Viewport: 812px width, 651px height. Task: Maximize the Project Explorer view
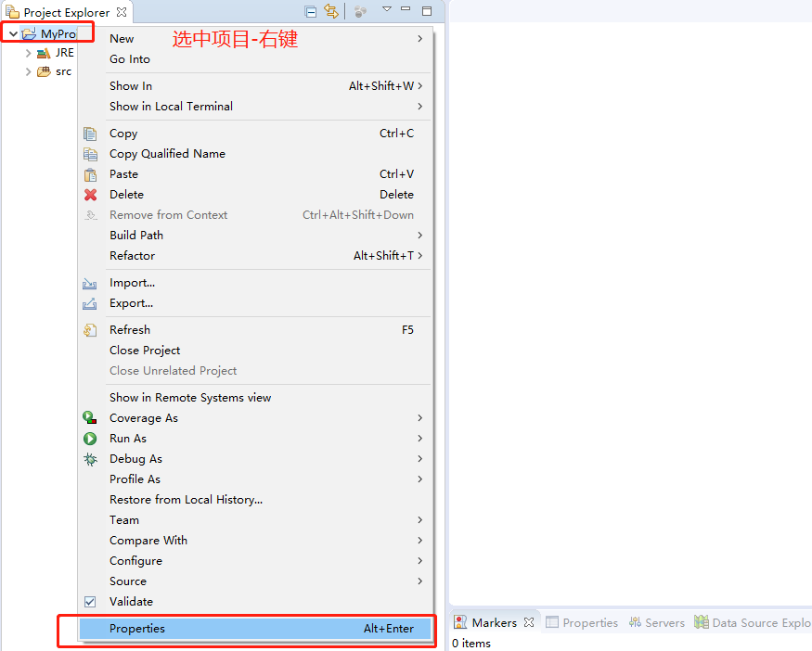click(427, 11)
